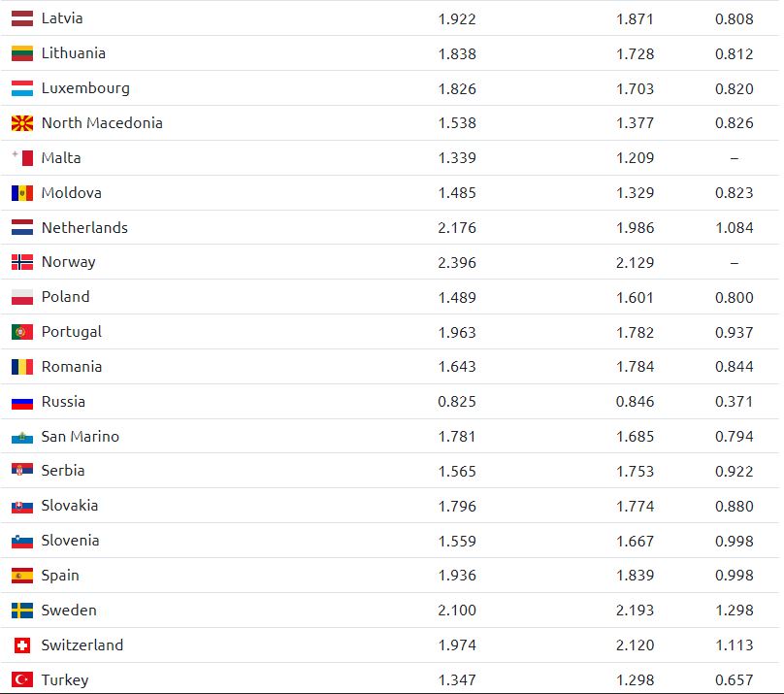Click the Russia country name
The image size is (784, 694).
[63, 402]
